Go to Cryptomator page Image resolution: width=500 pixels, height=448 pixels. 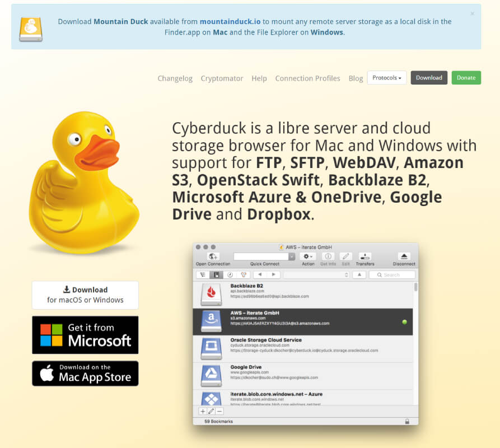click(222, 78)
